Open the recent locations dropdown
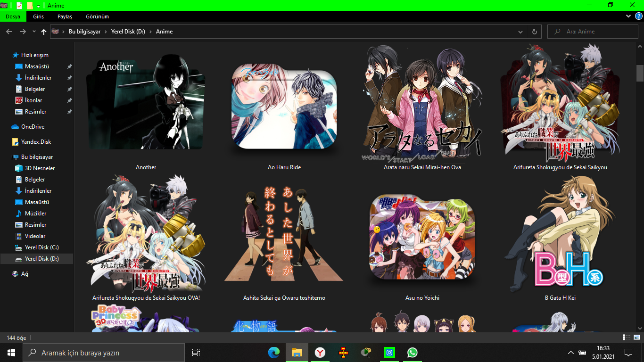The image size is (644, 362). [34, 32]
